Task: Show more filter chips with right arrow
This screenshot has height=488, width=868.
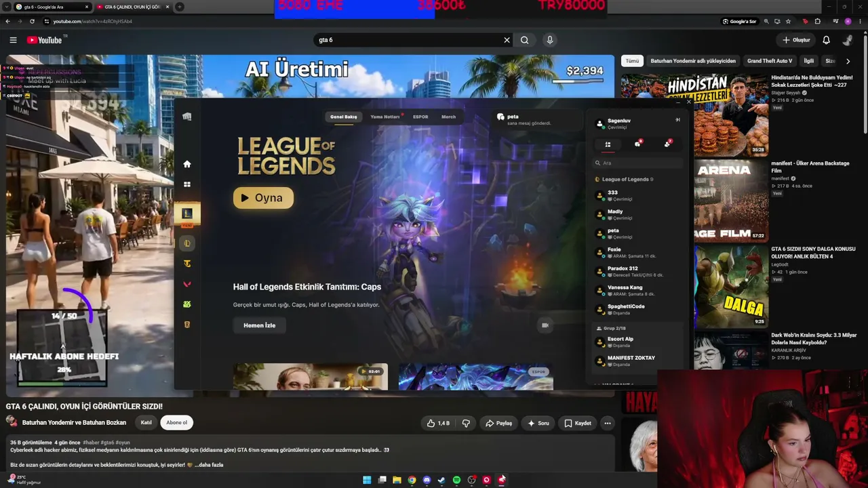Action: (848, 61)
